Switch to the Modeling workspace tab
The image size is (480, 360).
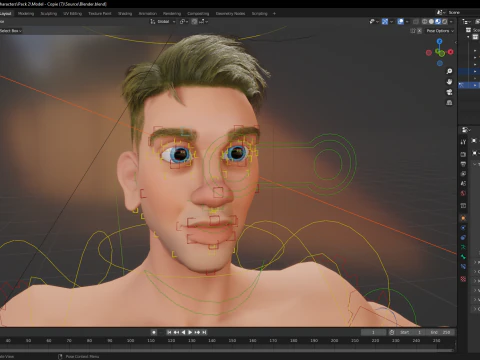(x=26, y=14)
